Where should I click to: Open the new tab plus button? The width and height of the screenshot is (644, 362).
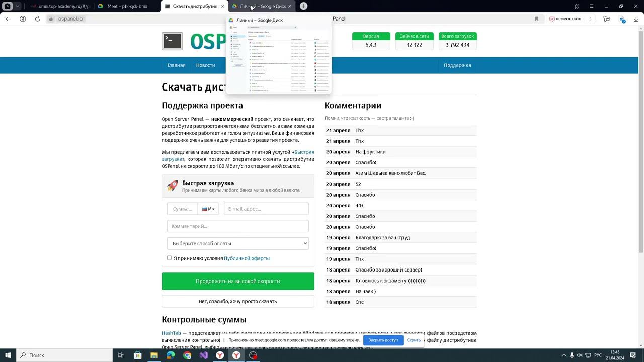[x=303, y=6]
